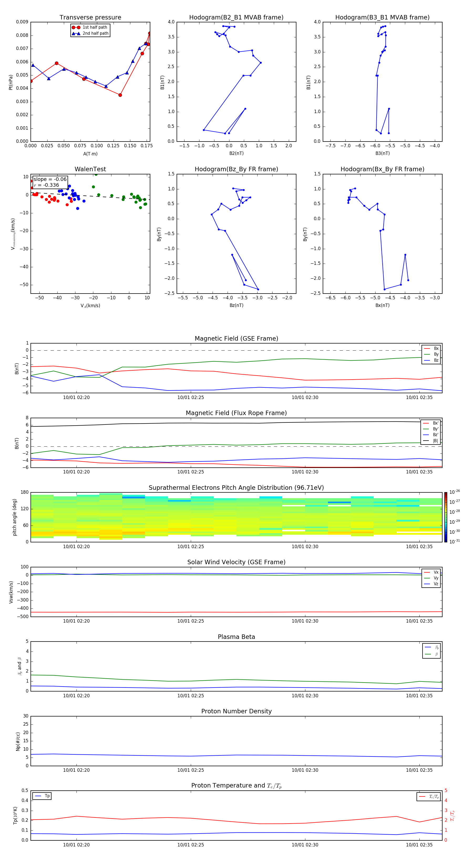Click the green β entry in Plasma Beta legend

point(431,654)
